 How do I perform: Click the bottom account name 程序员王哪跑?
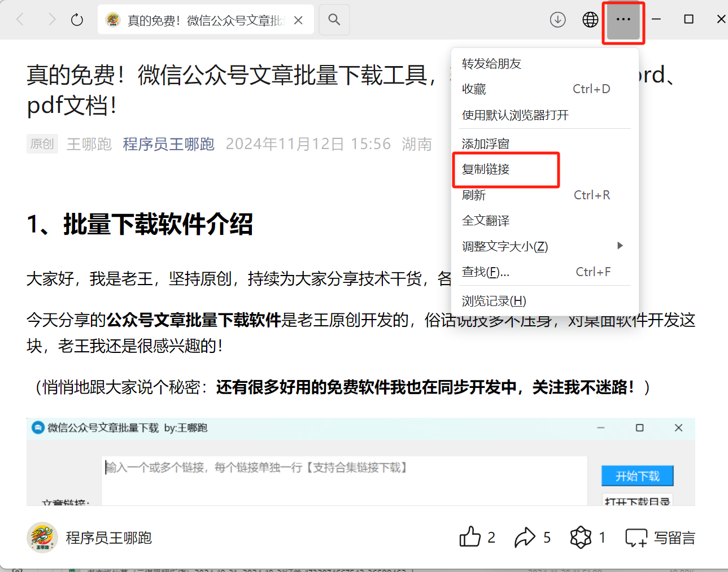pos(109,538)
